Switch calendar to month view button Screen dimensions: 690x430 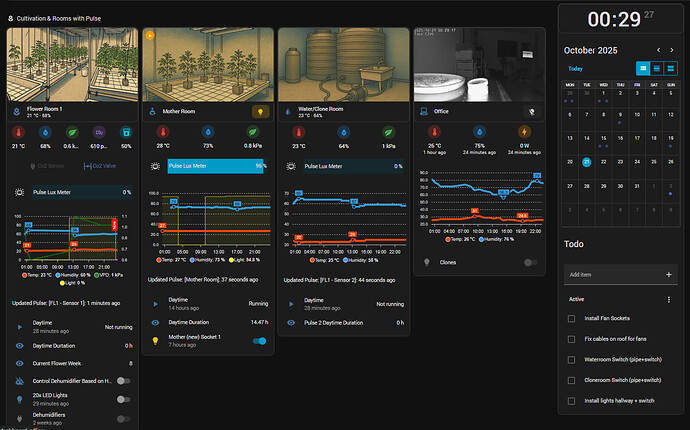(643, 68)
